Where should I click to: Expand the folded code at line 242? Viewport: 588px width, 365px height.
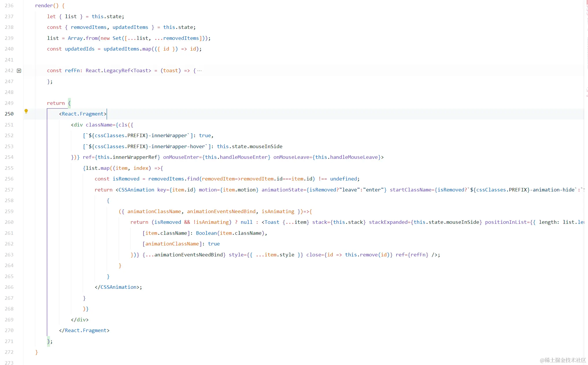[19, 71]
